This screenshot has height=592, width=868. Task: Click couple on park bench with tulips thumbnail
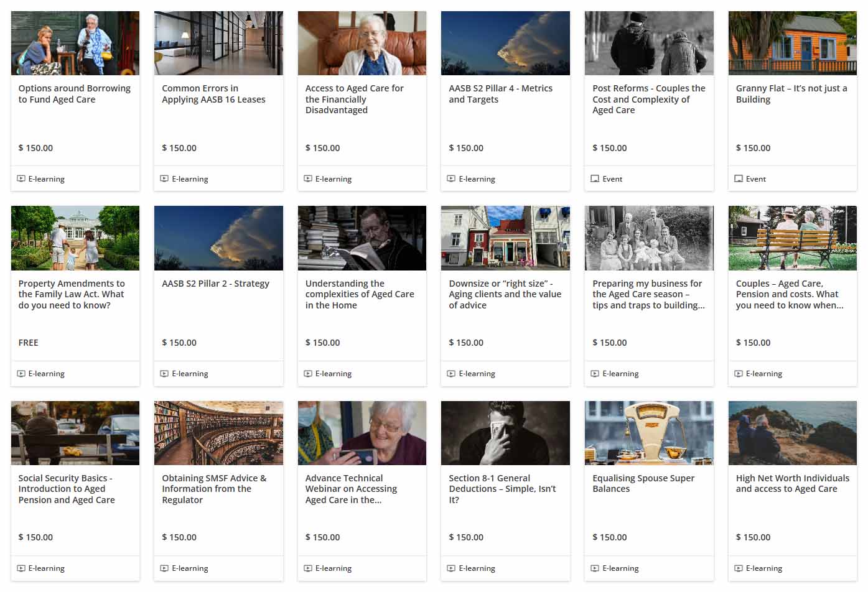point(793,238)
